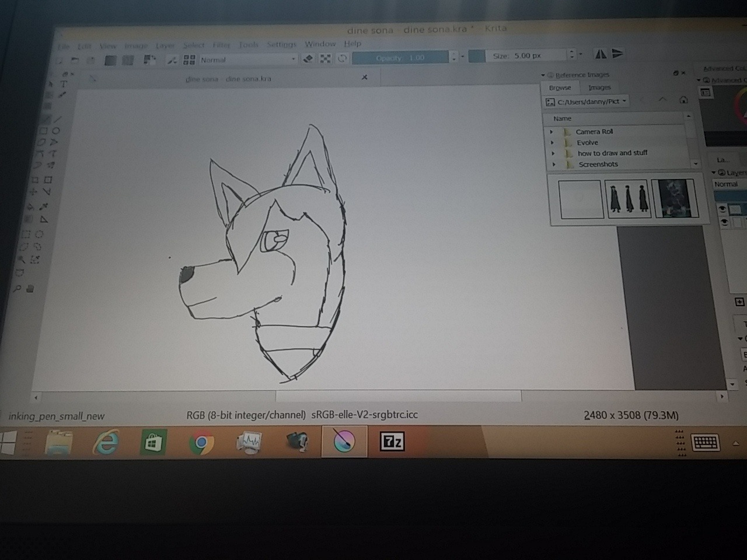Open the Layer menu

165,45
